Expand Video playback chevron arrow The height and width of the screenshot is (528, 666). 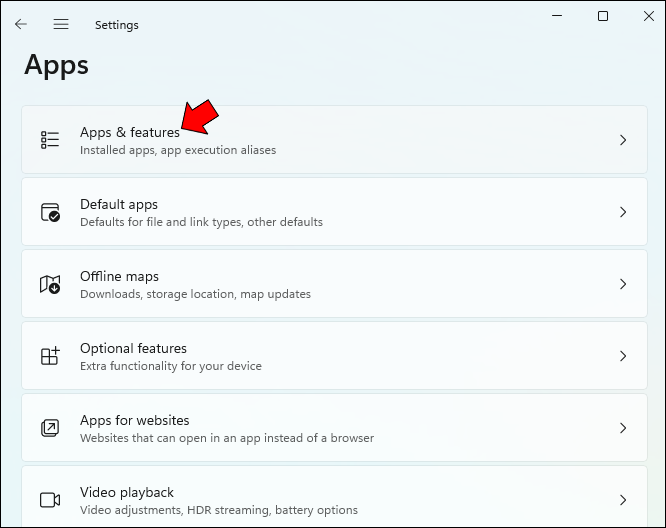pos(623,500)
